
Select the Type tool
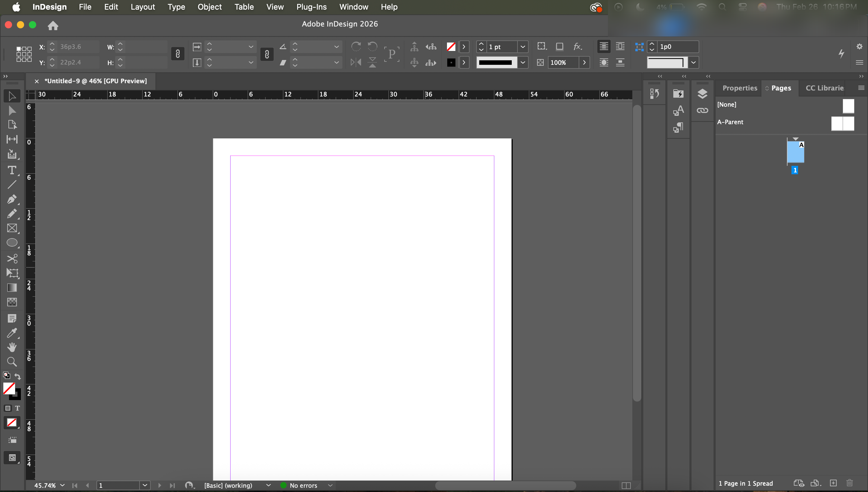point(12,170)
